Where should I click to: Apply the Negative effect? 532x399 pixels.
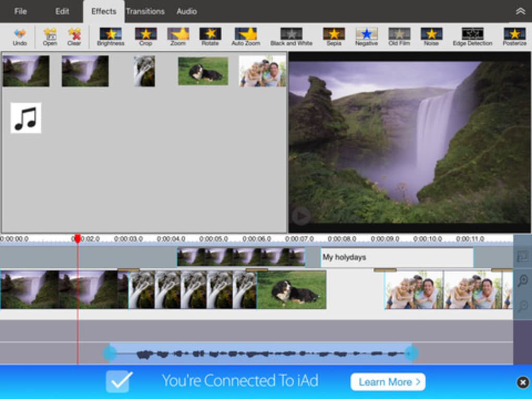[x=367, y=37]
